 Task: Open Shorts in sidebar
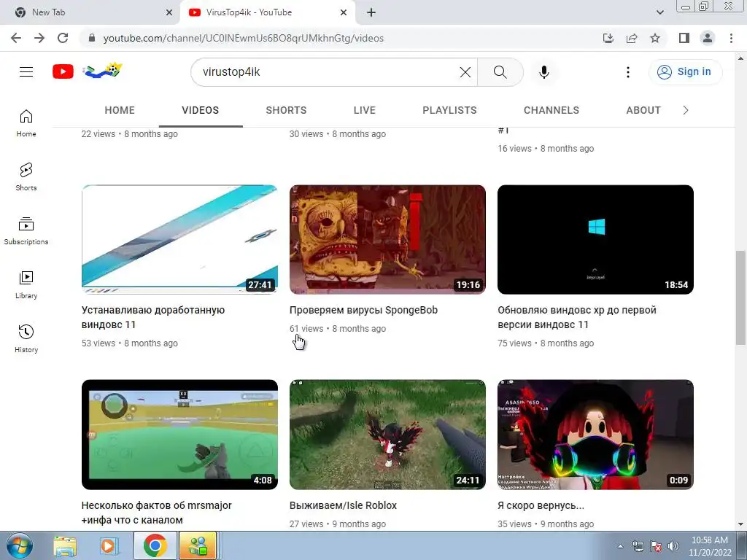click(26, 176)
